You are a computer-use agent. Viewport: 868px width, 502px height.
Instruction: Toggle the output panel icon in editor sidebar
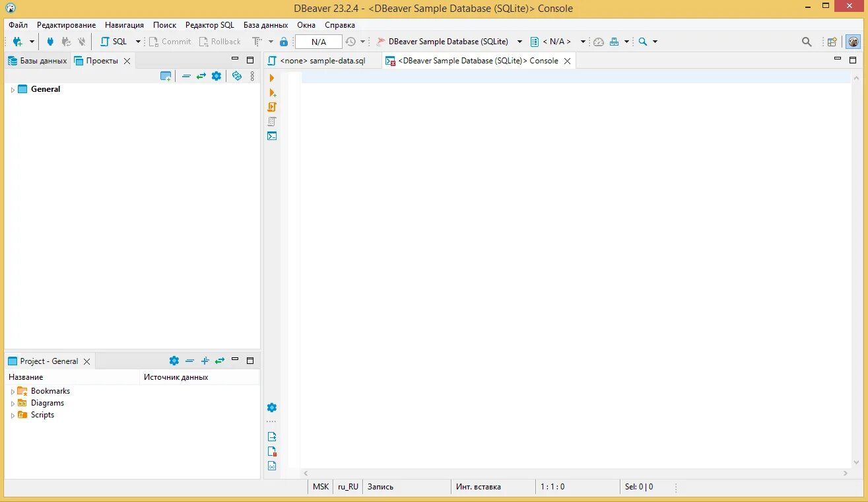[x=272, y=437]
